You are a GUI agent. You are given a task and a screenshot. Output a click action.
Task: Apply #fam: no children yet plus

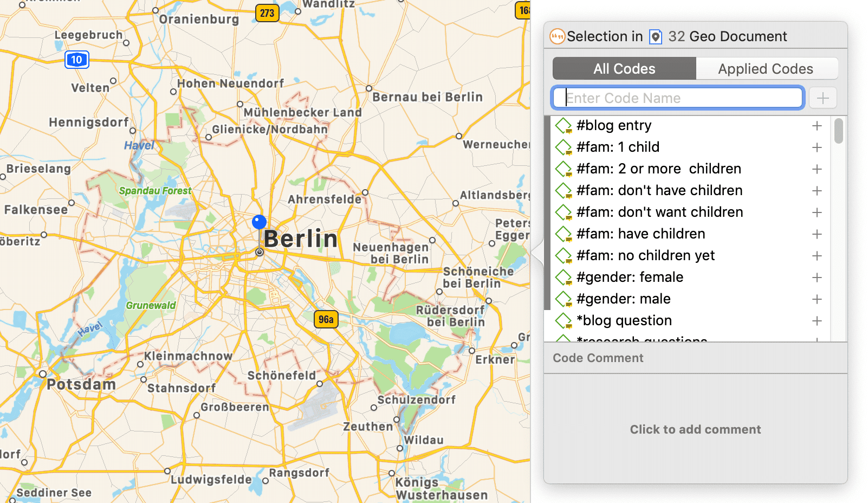[x=817, y=256]
